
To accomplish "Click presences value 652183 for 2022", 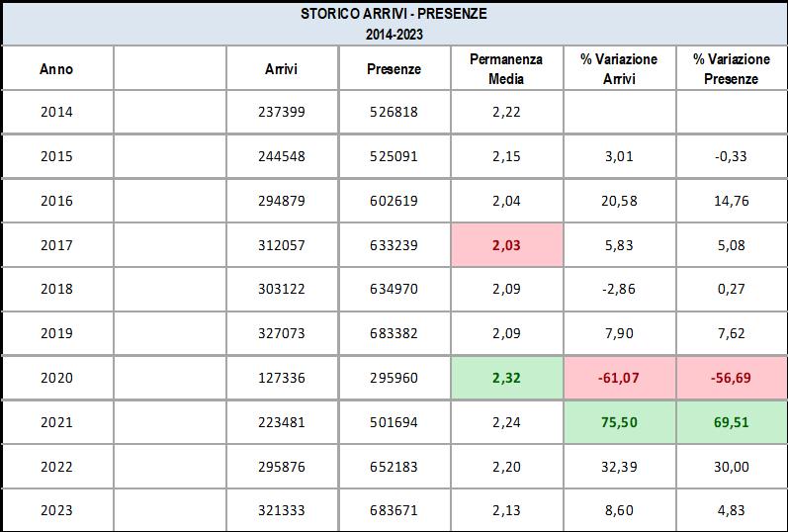I will point(394,467).
